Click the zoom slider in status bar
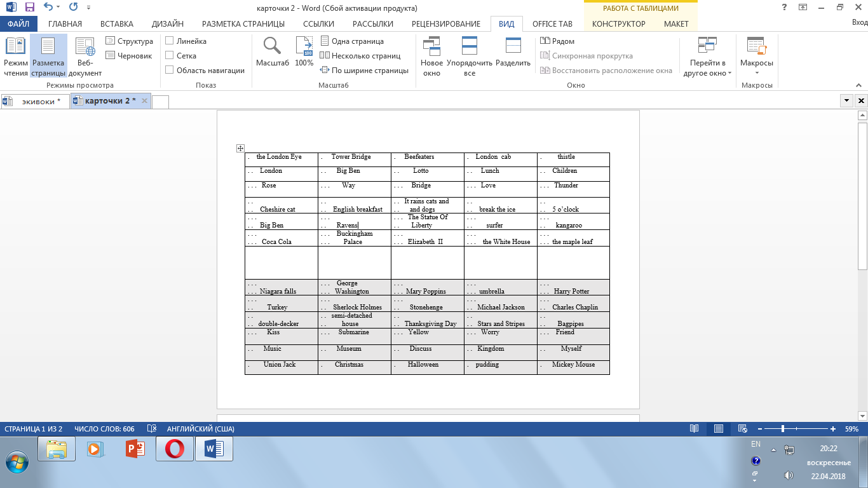The height and width of the screenshot is (488, 868). point(783,429)
